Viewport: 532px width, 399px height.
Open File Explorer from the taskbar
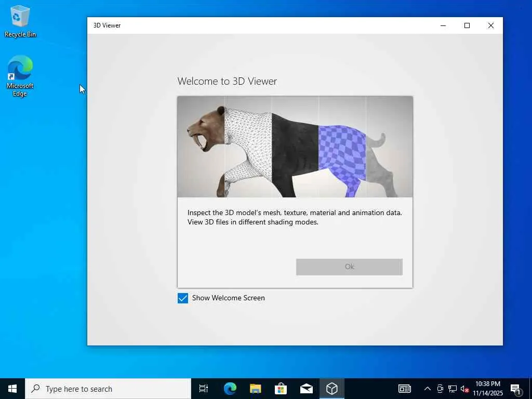pyautogui.click(x=255, y=389)
